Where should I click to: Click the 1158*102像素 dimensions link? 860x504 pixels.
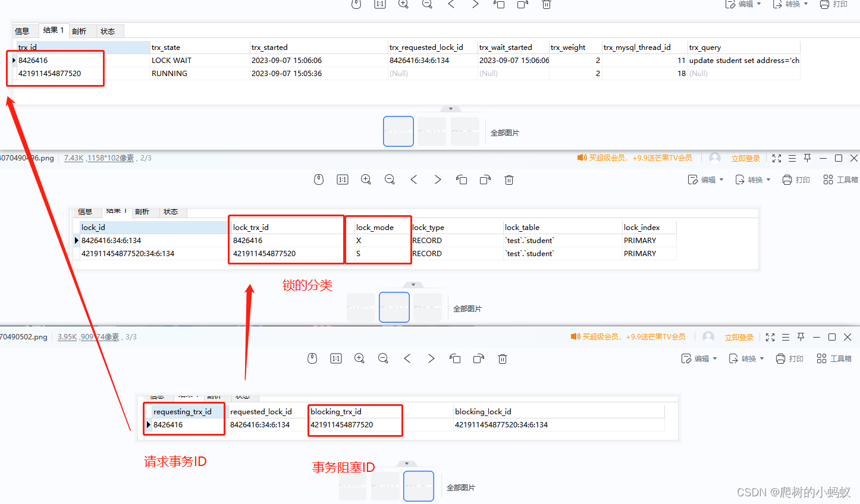pos(111,158)
